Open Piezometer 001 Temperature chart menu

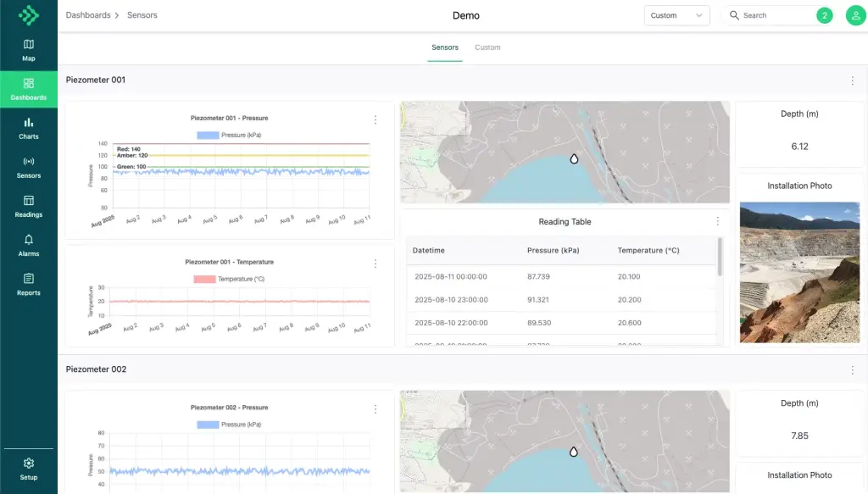point(376,264)
